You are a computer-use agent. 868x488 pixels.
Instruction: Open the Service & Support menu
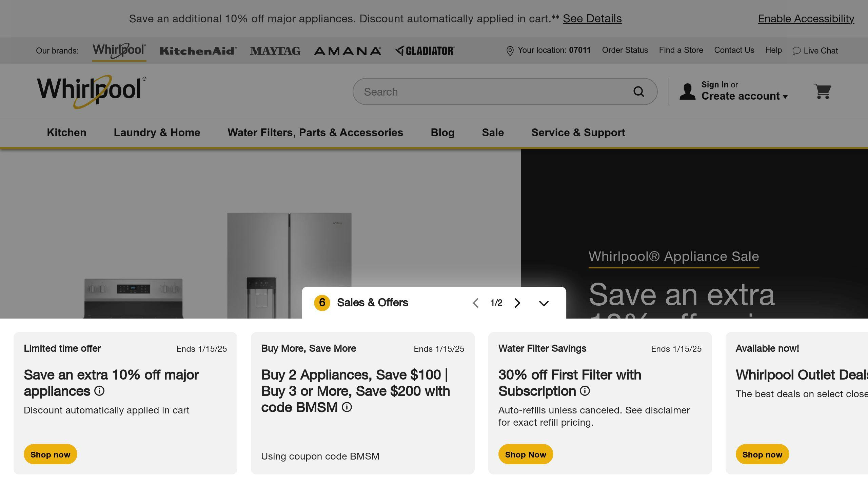578,133
